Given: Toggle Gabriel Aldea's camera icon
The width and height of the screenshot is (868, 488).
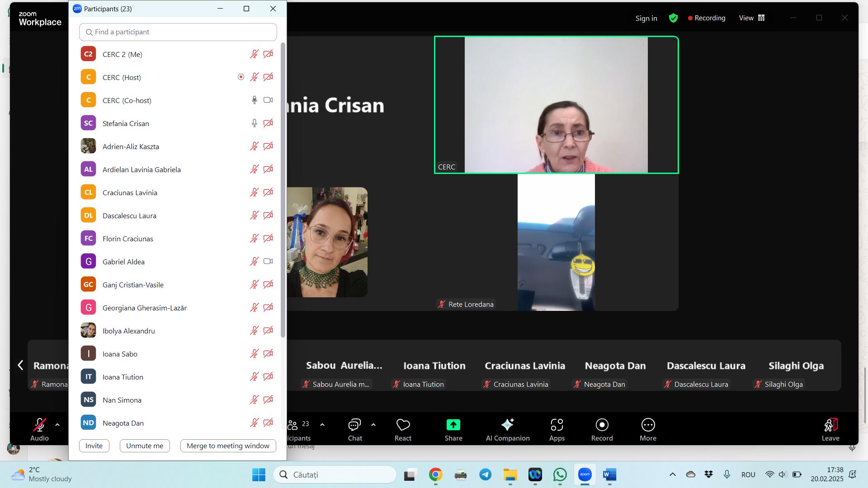Looking at the screenshot, I should tap(268, 262).
